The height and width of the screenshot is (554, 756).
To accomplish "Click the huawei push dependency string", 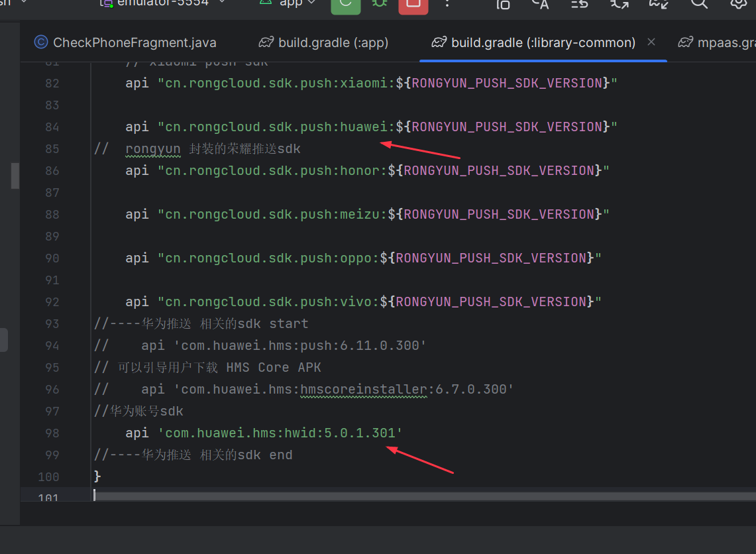I will point(387,127).
